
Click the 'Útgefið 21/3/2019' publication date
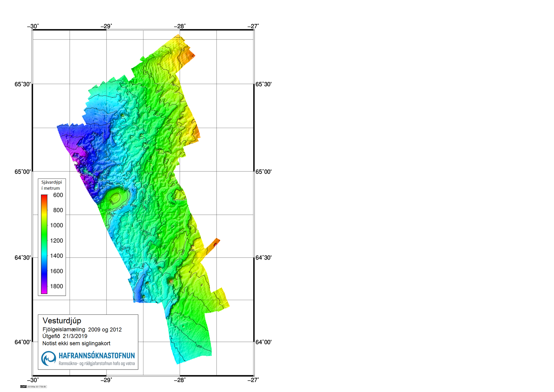click(x=65, y=336)
